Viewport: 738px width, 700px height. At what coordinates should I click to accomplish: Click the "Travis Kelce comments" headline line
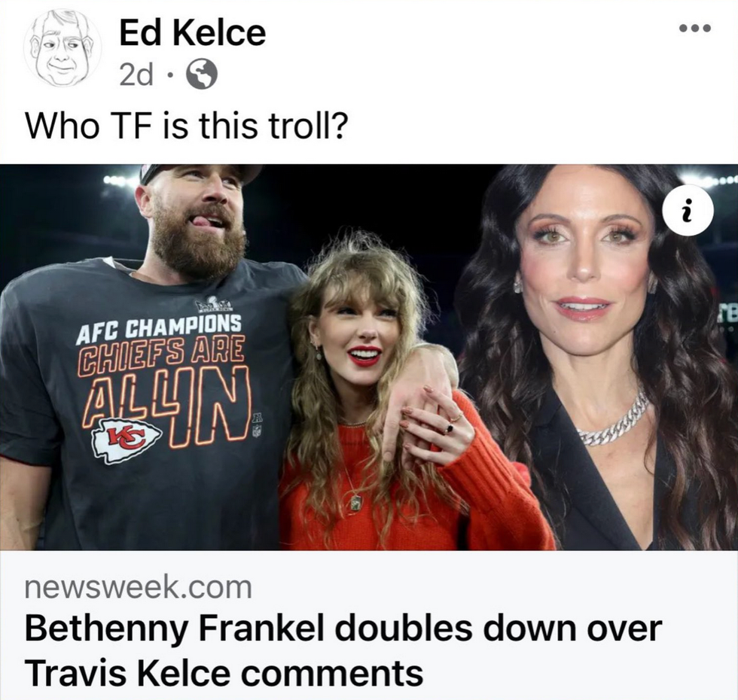coord(224,673)
